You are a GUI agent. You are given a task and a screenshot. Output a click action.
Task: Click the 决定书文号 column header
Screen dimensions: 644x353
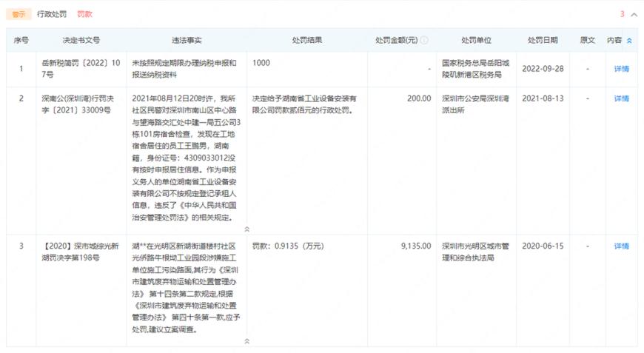(x=81, y=40)
